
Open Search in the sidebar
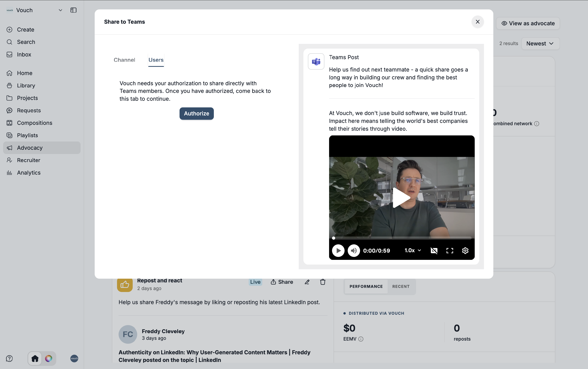(42, 42)
